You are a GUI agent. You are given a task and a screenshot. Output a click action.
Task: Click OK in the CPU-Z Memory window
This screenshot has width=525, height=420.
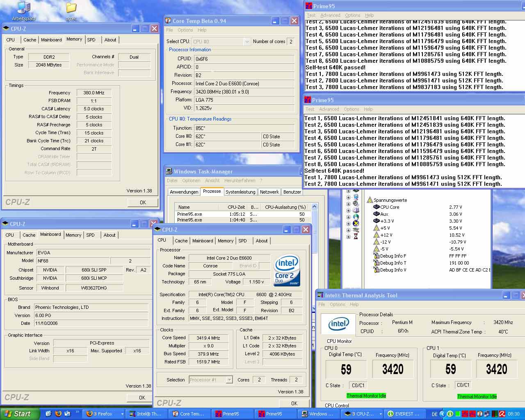pyautogui.click(x=143, y=202)
